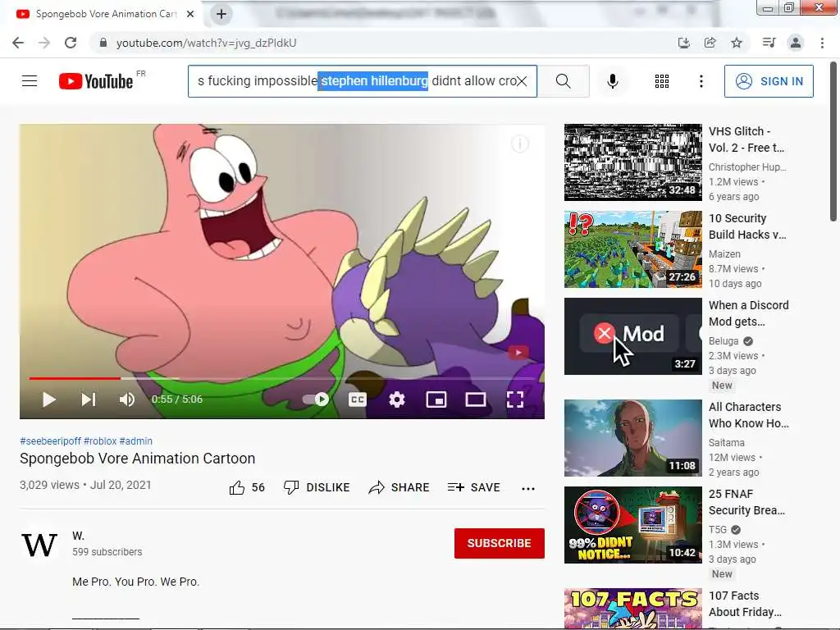This screenshot has width=840, height=630.
Task: Click the SIGN IN button
Action: pyautogui.click(x=769, y=81)
